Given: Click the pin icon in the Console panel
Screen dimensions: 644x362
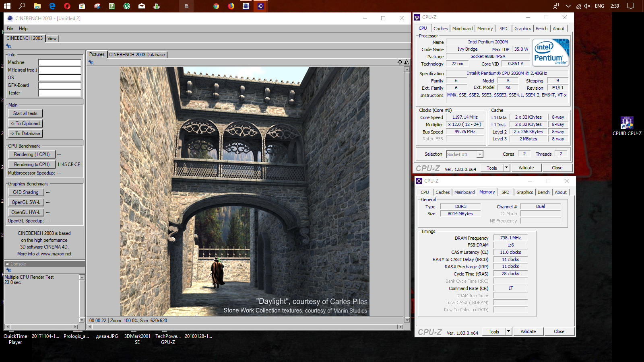Looking at the screenshot, I should (9, 270).
